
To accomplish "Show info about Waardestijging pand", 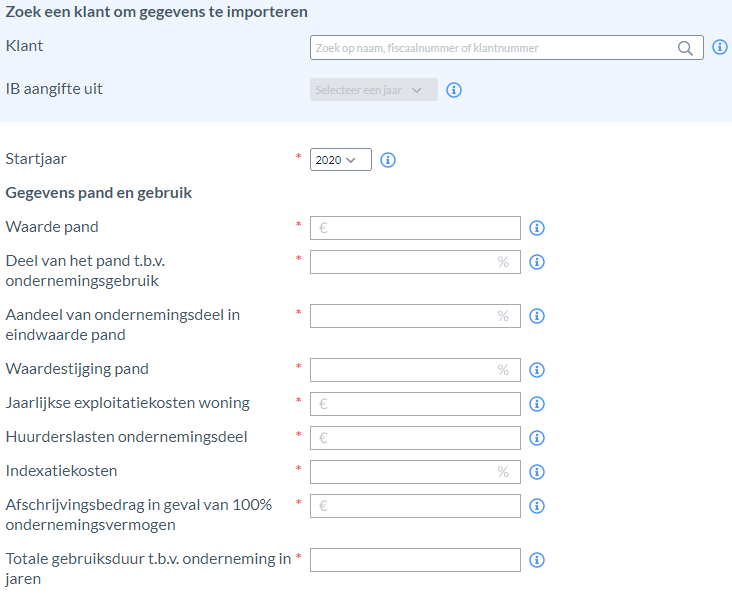I will click(537, 370).
